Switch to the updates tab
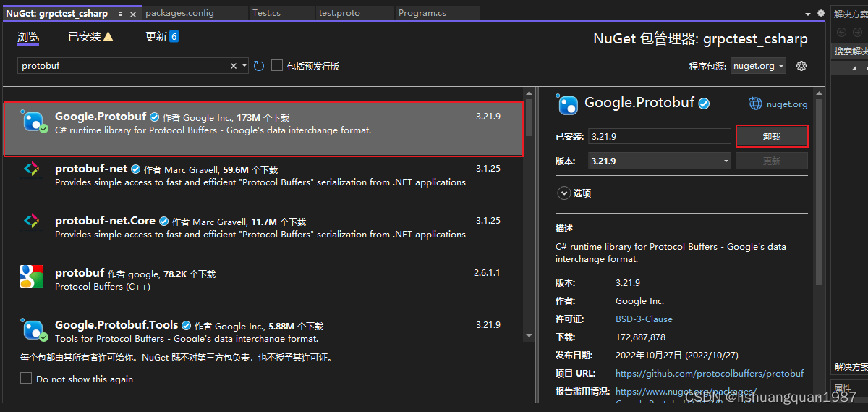This screenshot has height=412, width=868. click(x=161, y=37)
